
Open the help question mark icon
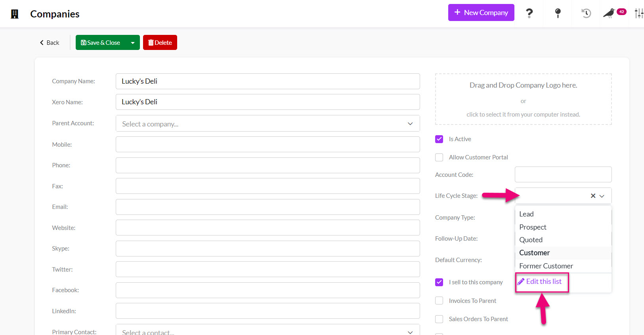[x=529, y=13]
